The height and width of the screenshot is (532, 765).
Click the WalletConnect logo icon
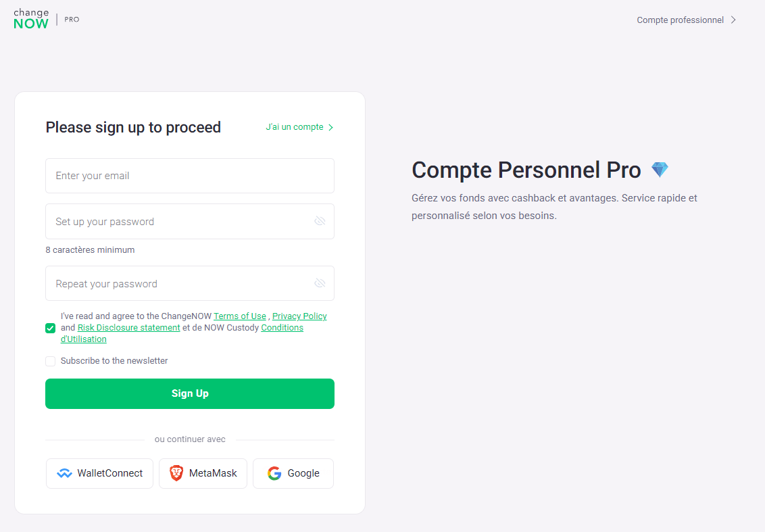tap(65, 473)
